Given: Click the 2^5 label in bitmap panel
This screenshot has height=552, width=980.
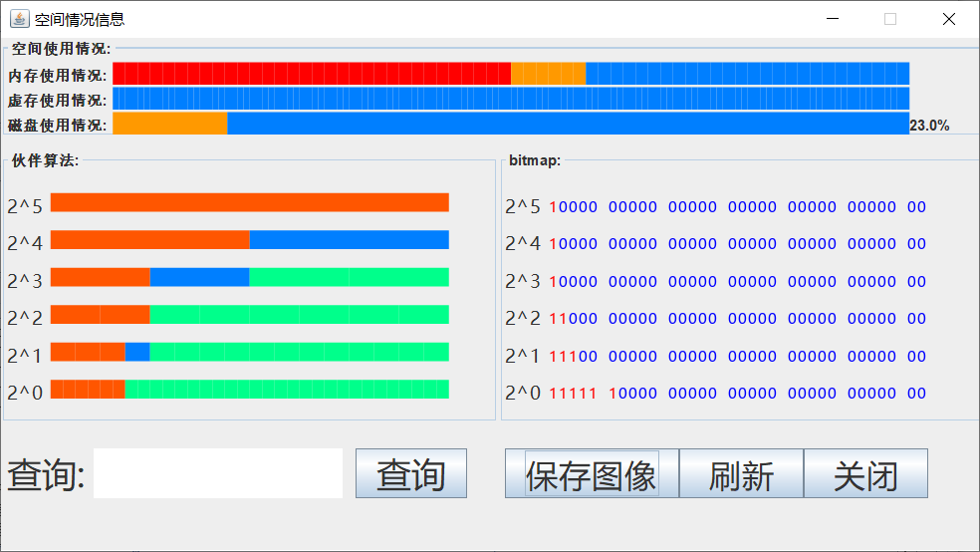Looking at the screenshot, I should 523,206.
